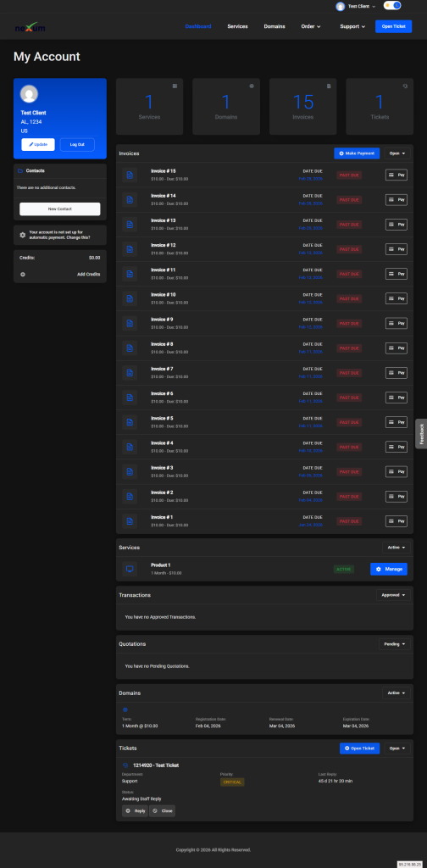Click the Invoice # 15 document icon
Screen dimensions: 427x868
tap(130, 175)
